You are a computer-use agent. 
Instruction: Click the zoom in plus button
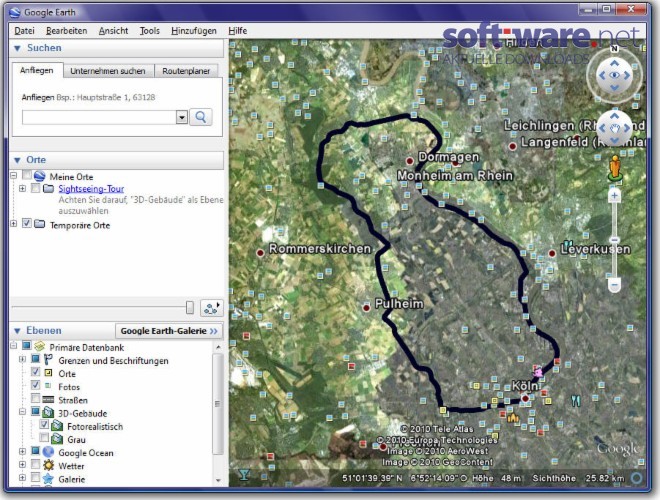click(x=615, y=196)
